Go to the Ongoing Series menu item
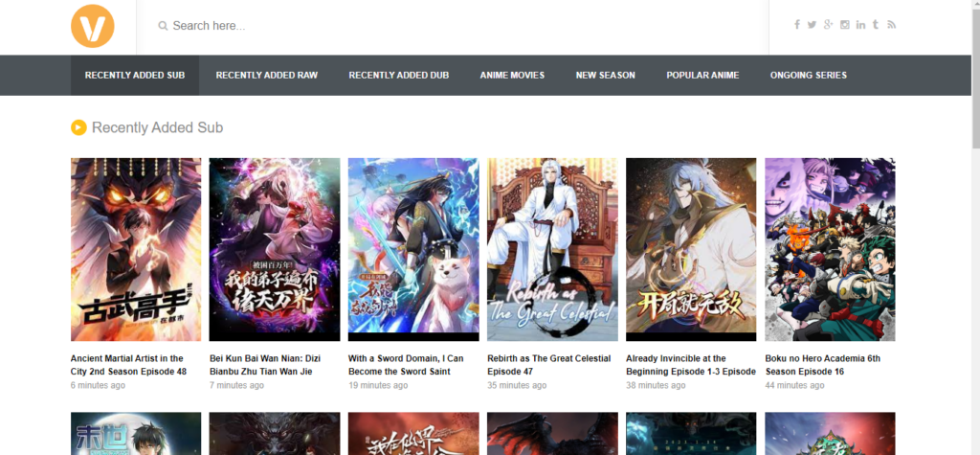980x455 pixels. [809, 75]
